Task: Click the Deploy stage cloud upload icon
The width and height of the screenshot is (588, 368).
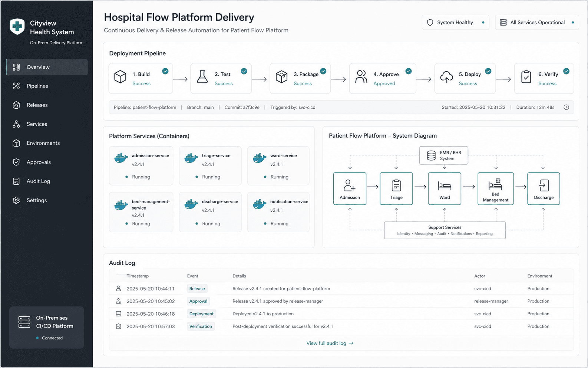Action: coord(446,77)
